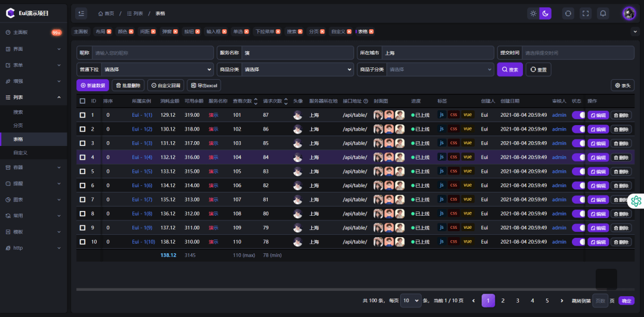Click the 批量删除 button

[x=128, y=85]
